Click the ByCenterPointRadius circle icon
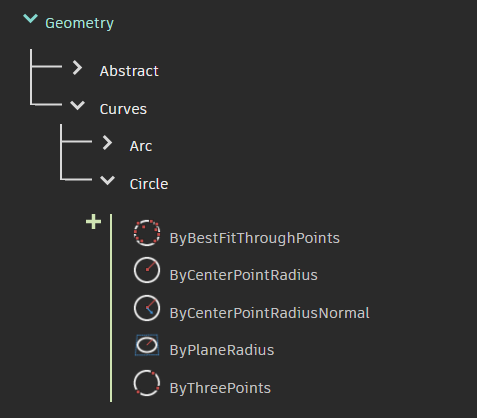This screenshot has width=477, height=418. (x=147, y=270)
